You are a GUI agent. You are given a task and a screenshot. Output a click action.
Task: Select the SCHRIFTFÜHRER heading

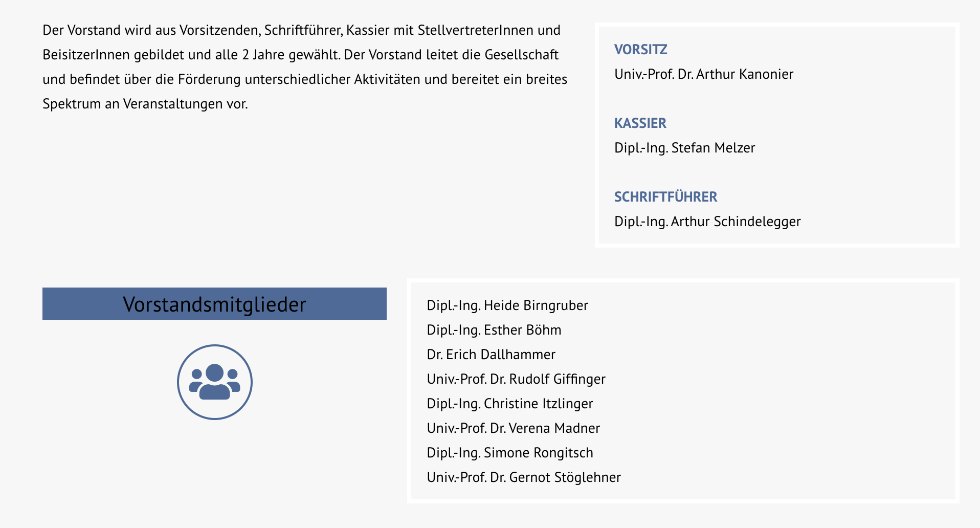coord(665,197)
